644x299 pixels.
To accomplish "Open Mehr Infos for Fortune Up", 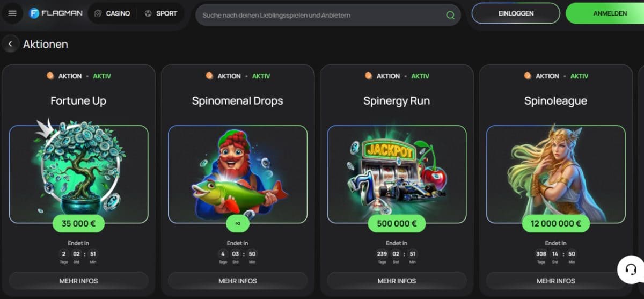I will (x=78, y=281).
